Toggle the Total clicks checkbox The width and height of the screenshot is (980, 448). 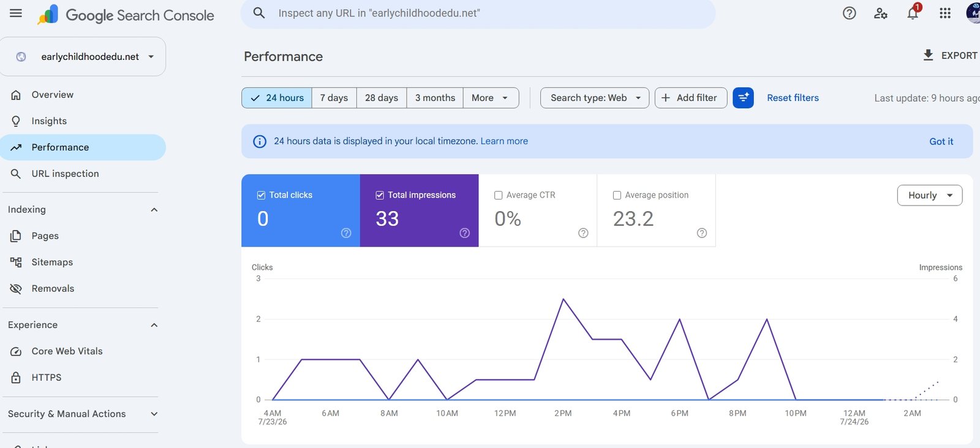(262, 195)
